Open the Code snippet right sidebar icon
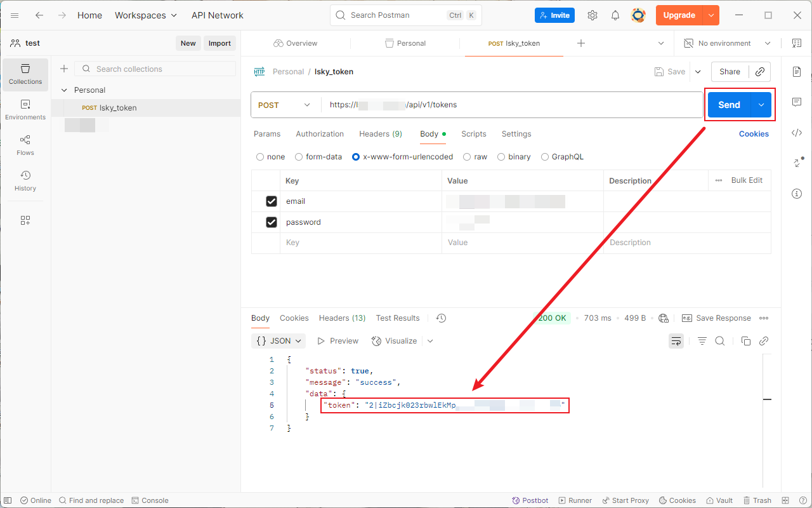This screenshot has height=508, width=812. [x=797, y=133]
